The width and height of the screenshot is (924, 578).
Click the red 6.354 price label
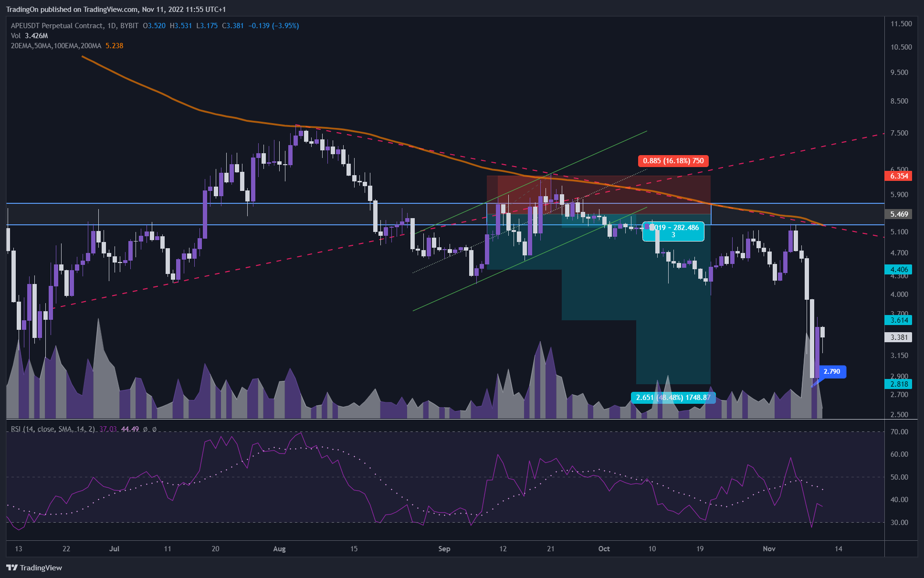coord(899,176)
